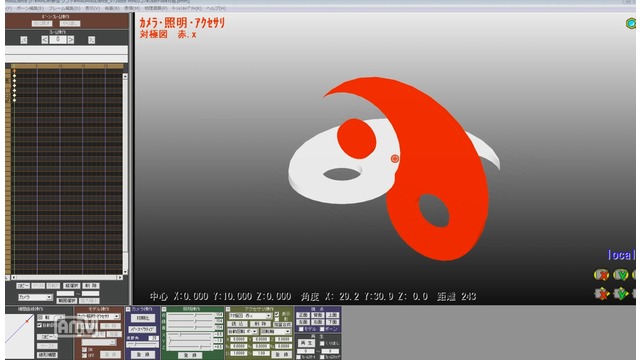Open the accessory parent model dropdown
Viewport: 640px width, 360px height.
[x=243, y=331]
